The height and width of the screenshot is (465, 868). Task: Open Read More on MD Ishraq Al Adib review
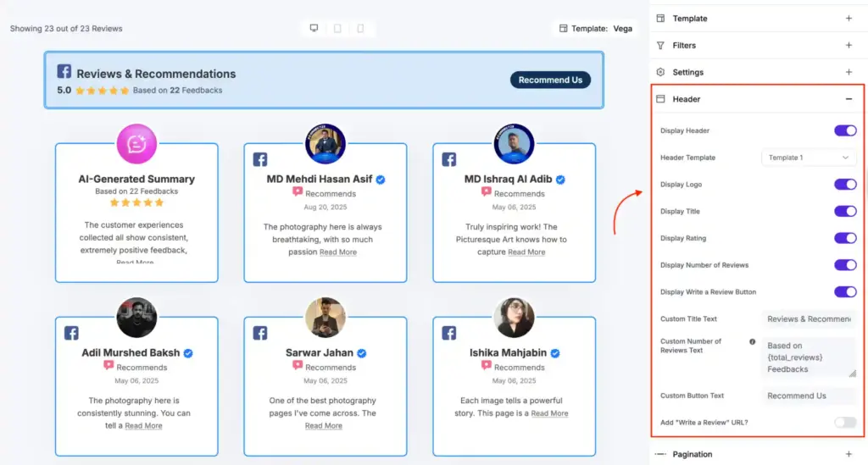(526, 252)
